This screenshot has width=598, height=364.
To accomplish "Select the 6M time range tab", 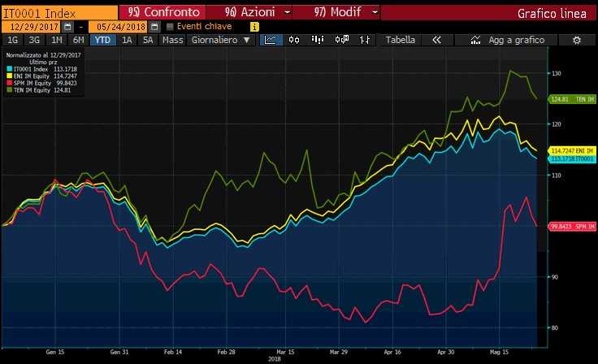I will (79, 40).
